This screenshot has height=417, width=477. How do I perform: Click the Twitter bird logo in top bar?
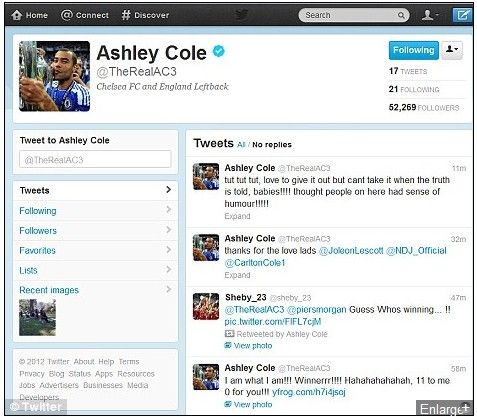click(241, 15)
